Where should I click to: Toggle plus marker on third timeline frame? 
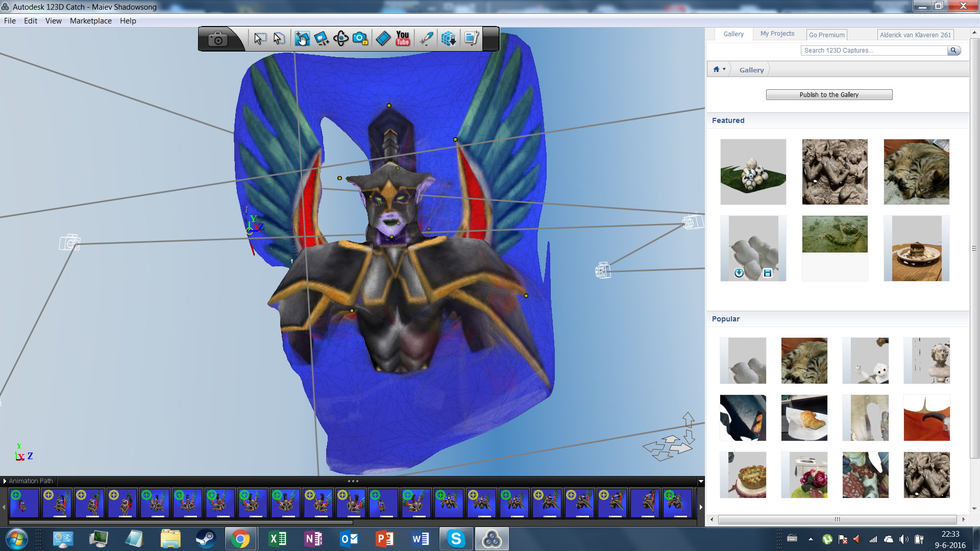click(x=81, y=495)
